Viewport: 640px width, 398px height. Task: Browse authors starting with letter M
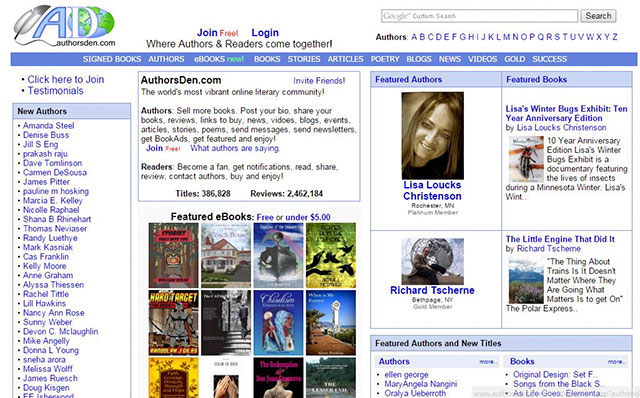[506, 37]
